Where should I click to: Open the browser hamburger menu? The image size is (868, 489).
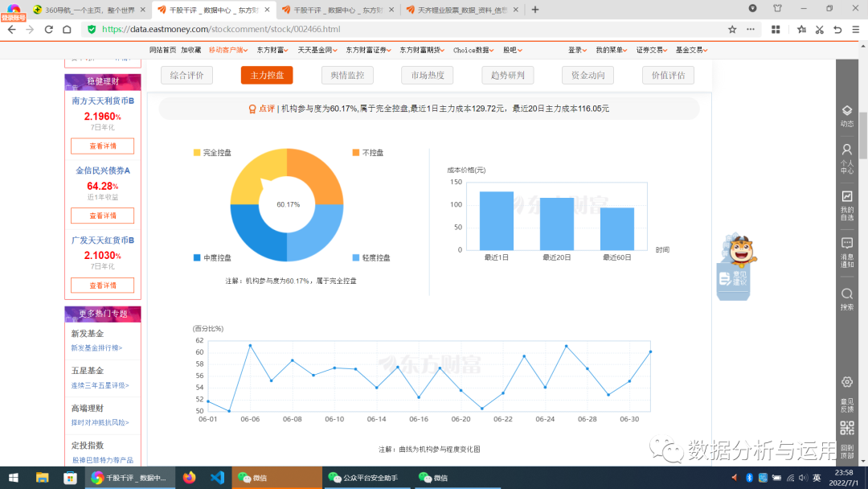pyautogui.click(x=856, y=29)
